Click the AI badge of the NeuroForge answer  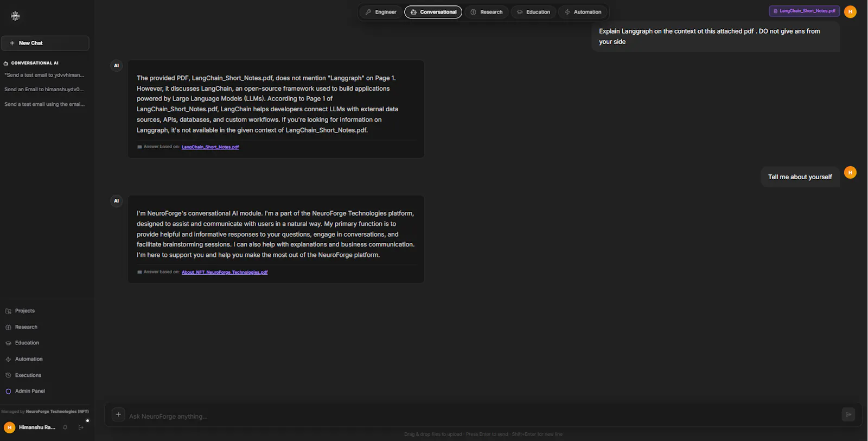pos(116,201)
